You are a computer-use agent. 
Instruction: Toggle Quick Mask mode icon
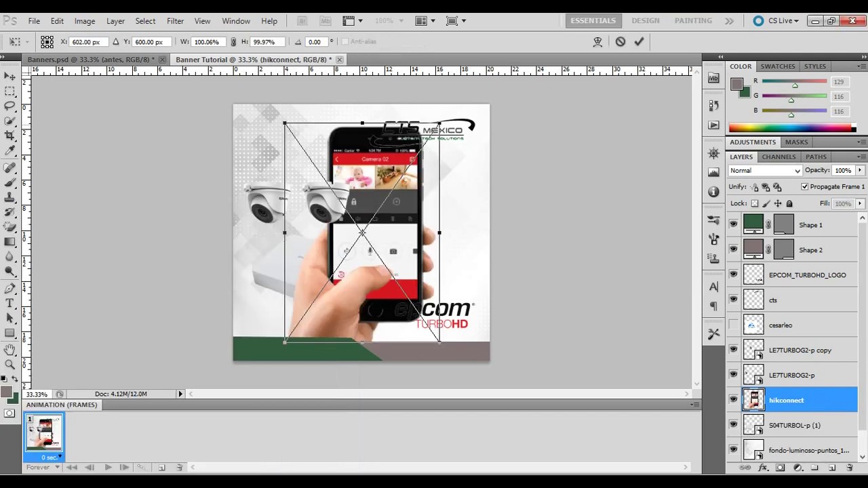click(9, 413)
